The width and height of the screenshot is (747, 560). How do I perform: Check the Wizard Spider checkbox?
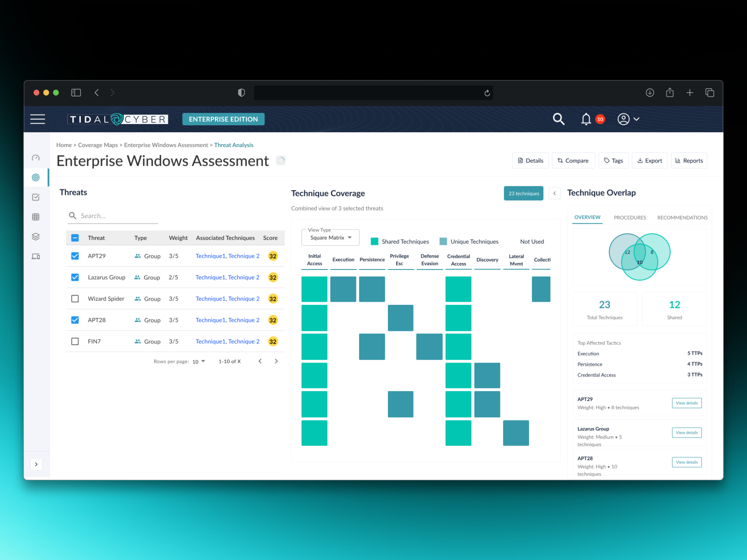75,299
